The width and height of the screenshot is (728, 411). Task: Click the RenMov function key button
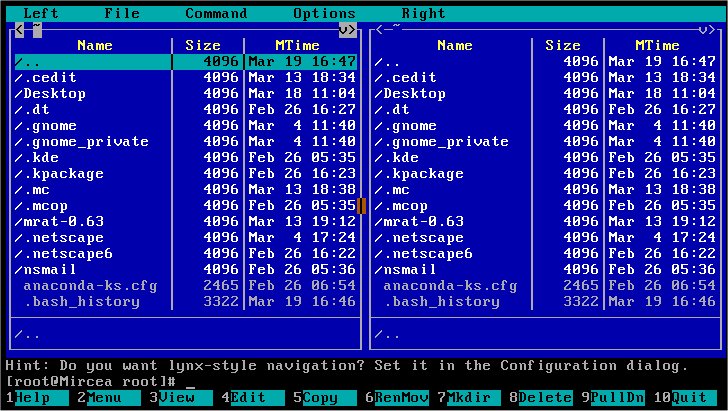tap(401, 398)
